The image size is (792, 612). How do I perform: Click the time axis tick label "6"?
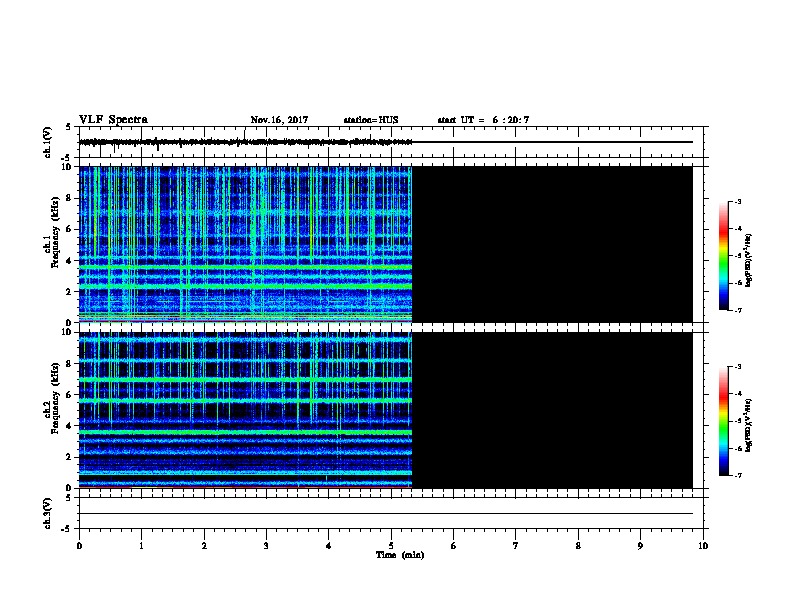[x=453, y=546]
